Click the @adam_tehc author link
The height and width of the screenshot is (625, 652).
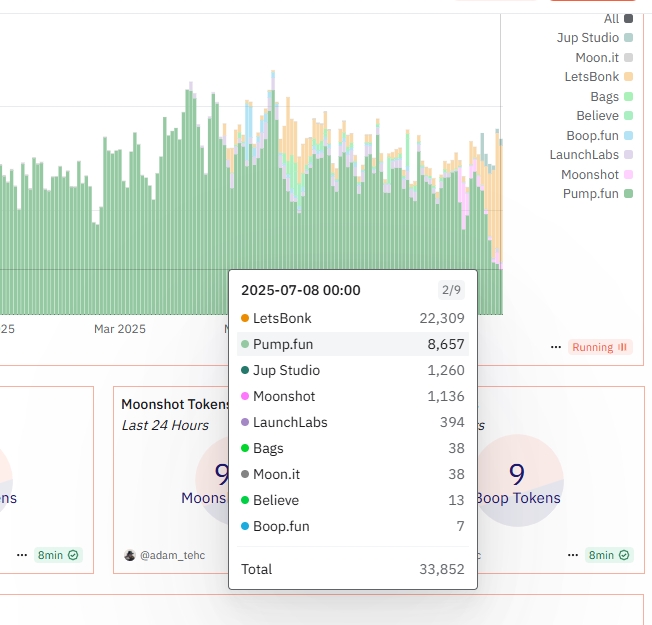click(172, 555)
